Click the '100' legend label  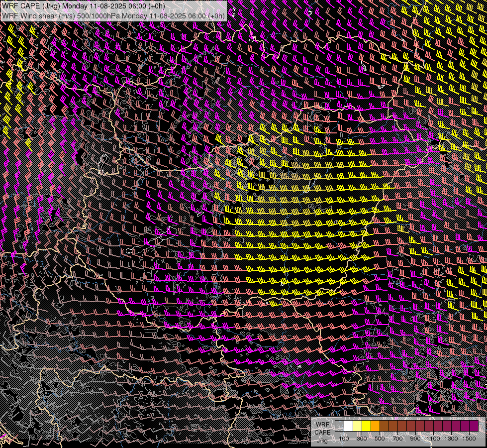click(x=344, y=439)
